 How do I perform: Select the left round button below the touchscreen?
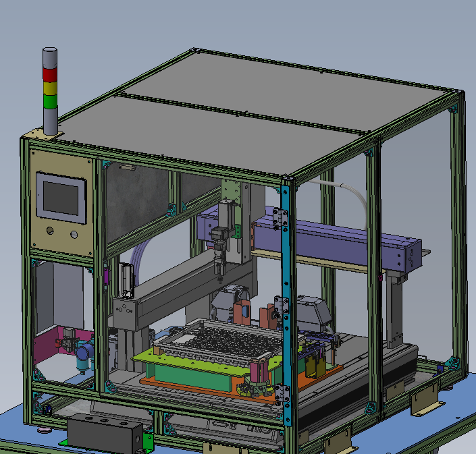(50, 231)
